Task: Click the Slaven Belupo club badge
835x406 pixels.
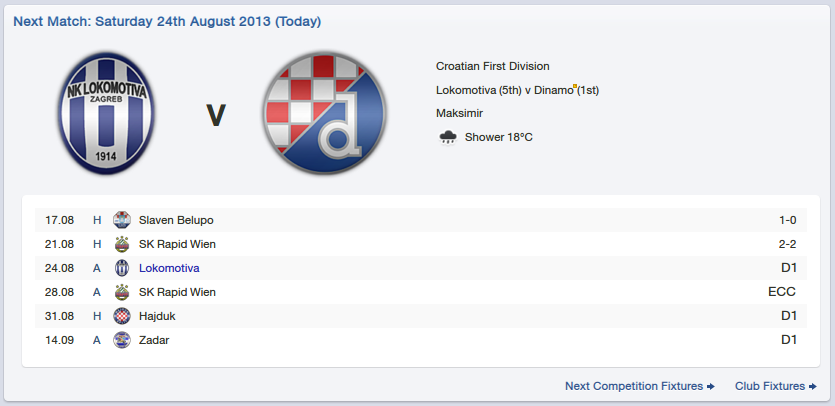Action: (x=122, y=220)
